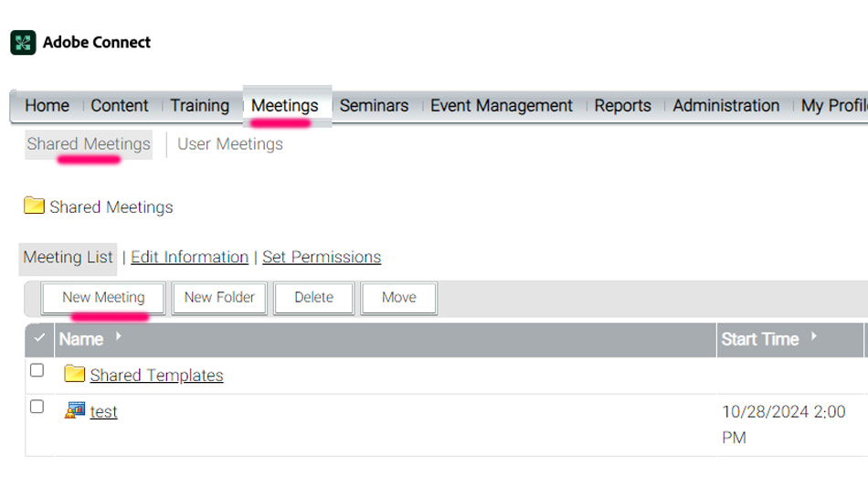Open the Seminars tab

tap(375, 105)
